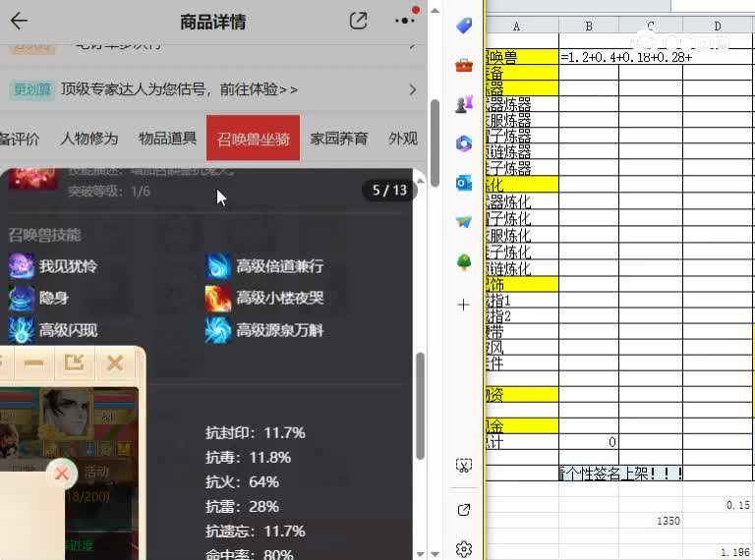This screenshot has width=755, height=560.
Task: Select the 总计 value cell showing 0
Action: coord(589,442)
